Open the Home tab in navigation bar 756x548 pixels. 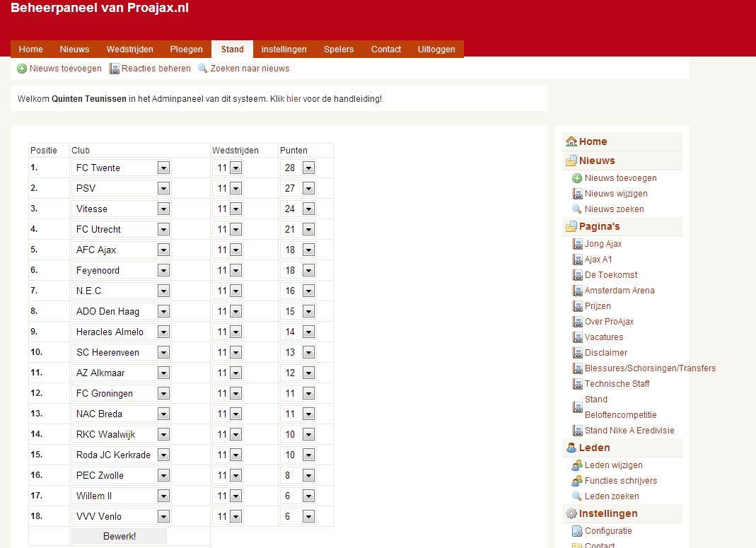[x=31, y=49]
